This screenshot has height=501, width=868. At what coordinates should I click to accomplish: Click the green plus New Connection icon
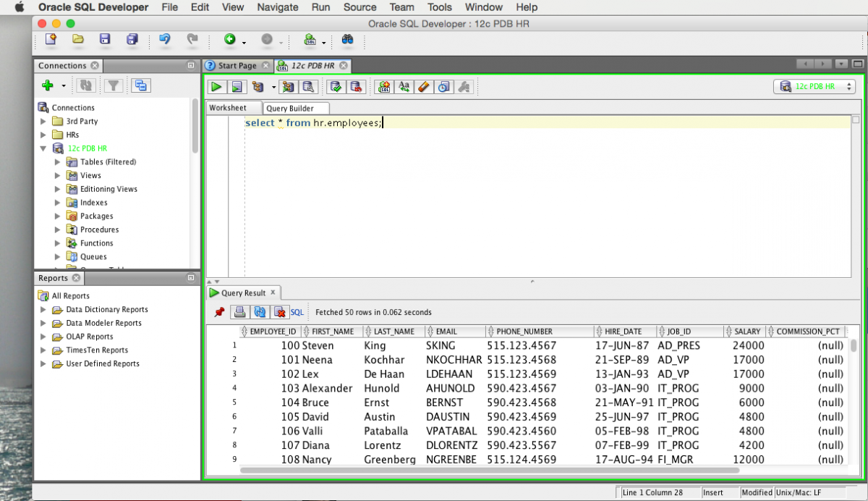click(x=48, y=85)
